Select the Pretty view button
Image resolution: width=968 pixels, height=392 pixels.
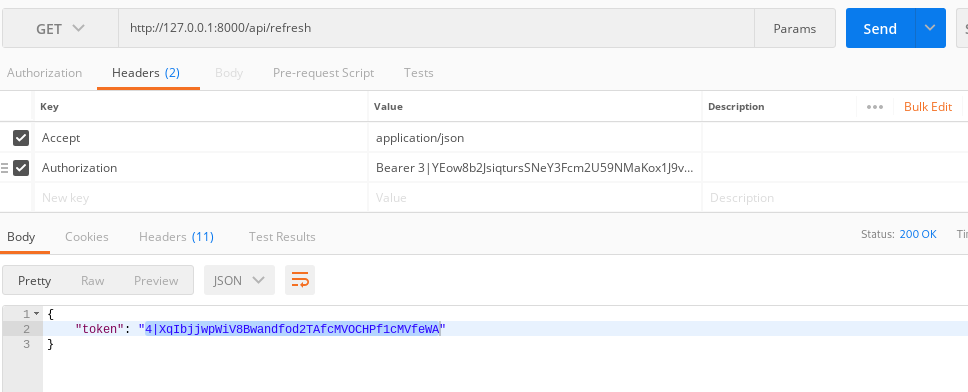[x=35, y=280]
